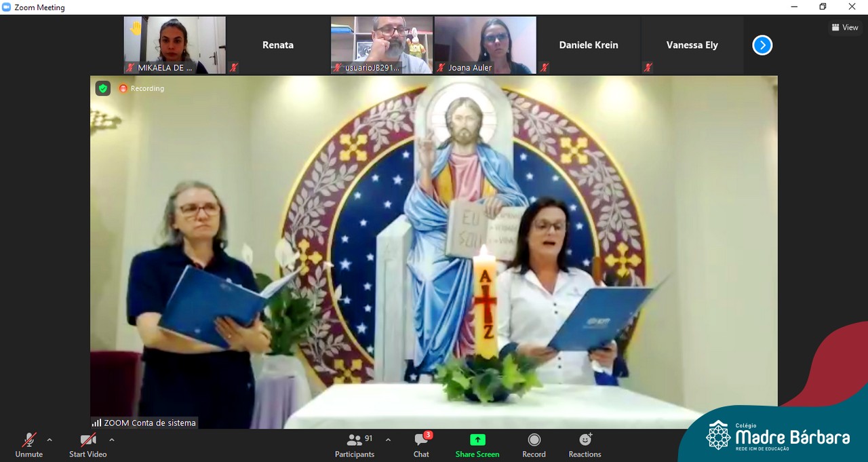Viewport: 868px width, 462px height.
Task: Select Joana Auler's video thumbnail
Action: pyautogui.click(x=485, y=45)
